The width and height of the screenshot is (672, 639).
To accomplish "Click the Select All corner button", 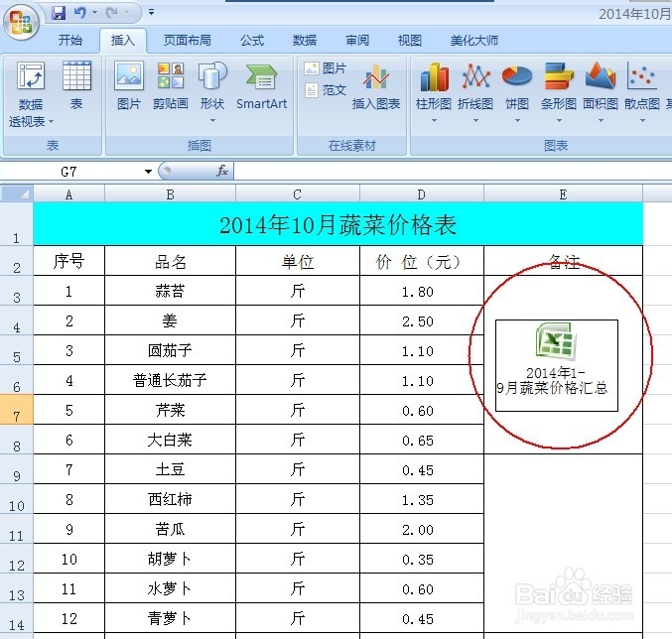I will click(17, 194).
